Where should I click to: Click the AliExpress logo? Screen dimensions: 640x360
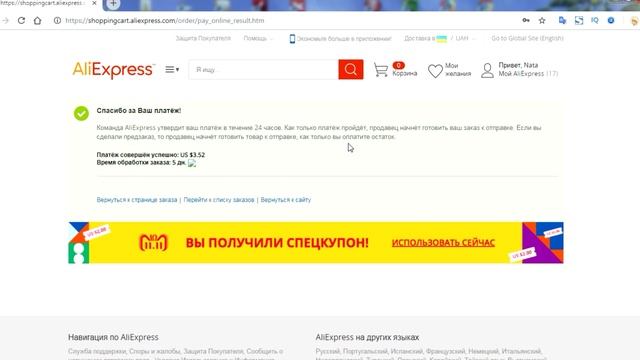pos(113,70)
